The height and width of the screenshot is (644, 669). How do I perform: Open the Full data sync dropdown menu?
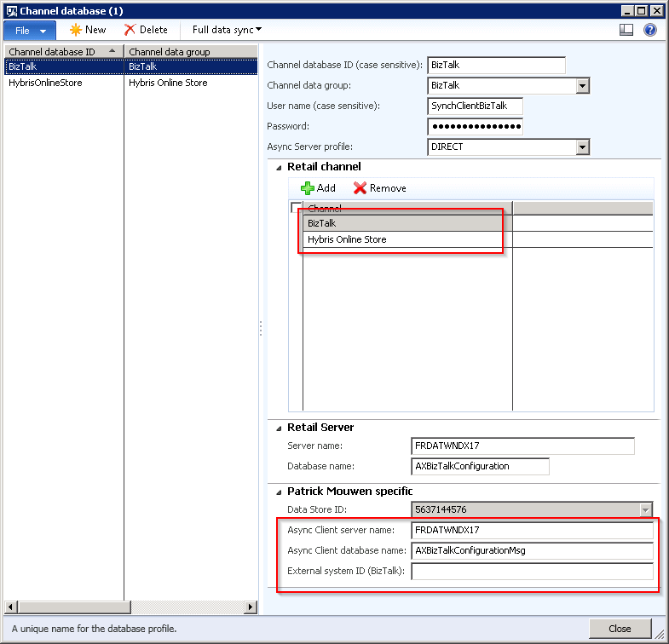pos(227,30)
